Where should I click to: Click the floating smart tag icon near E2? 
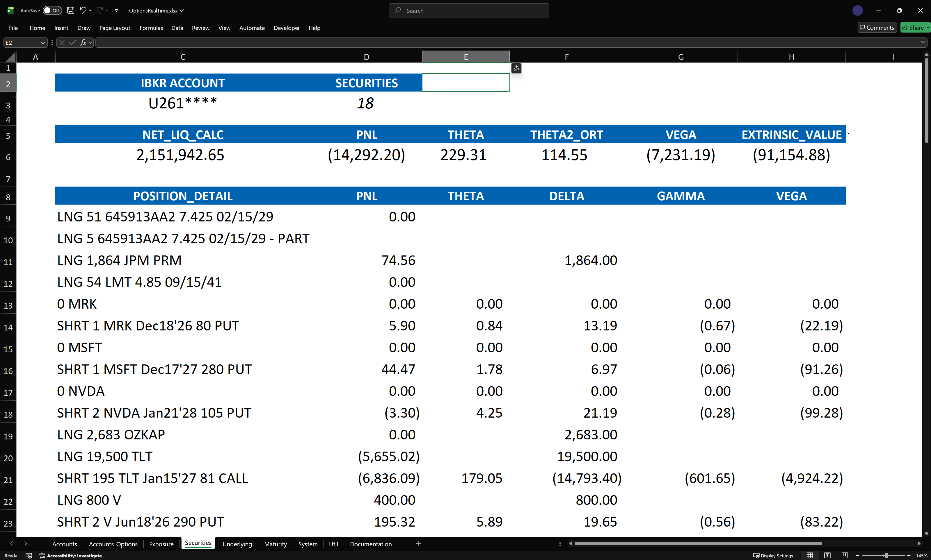516,68
